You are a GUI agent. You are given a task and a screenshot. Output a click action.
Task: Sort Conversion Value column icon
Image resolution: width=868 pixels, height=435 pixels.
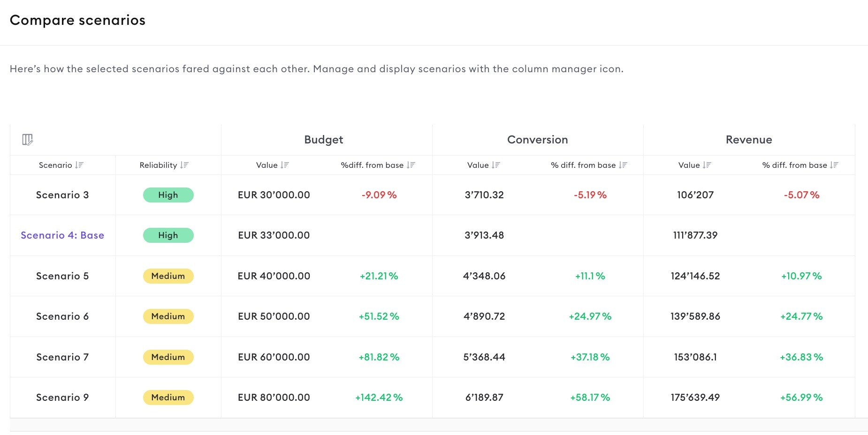[496, 165]
